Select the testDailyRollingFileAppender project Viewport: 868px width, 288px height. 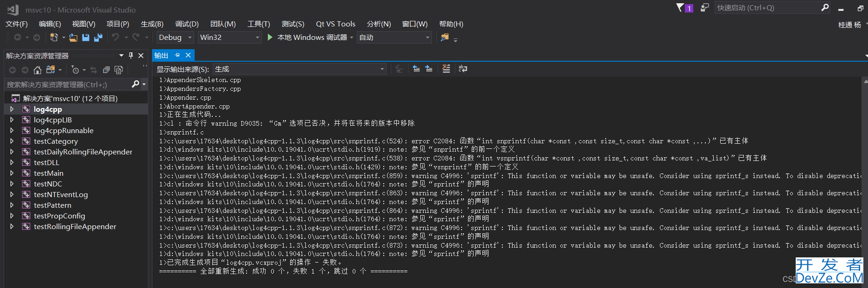coord(83,152)
